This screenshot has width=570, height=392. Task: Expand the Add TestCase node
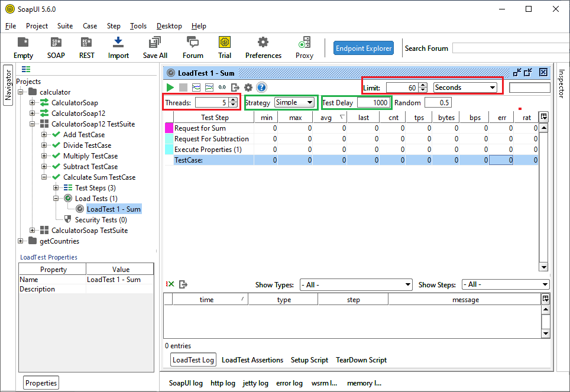(44, 135)
